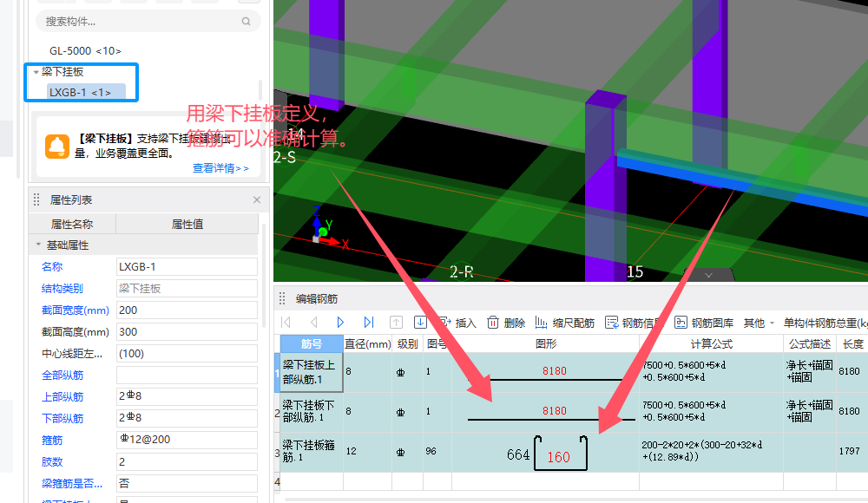Click the 属性值 column header

point(187,224)
